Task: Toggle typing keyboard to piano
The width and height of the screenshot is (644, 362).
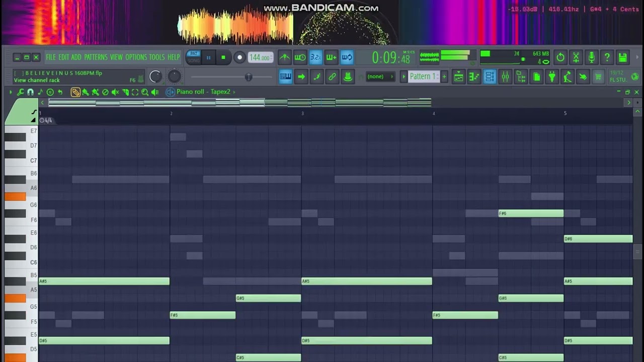Action: (x=285, y=77)
